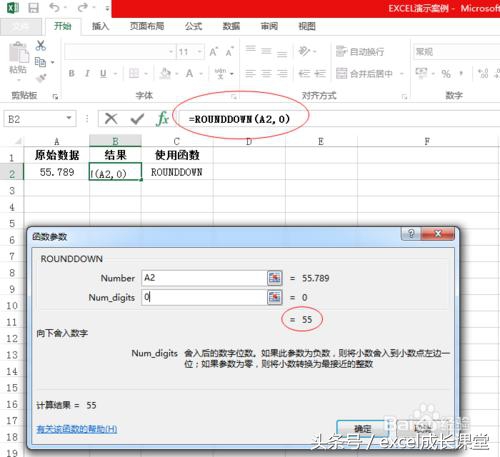Click the Percent Style icon
Screen dimensions: 500x457
point(446,73)
